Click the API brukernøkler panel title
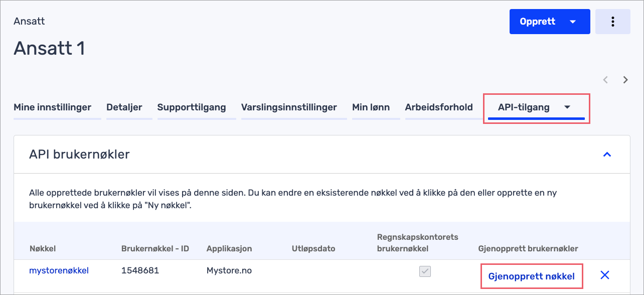 [79, 155]
